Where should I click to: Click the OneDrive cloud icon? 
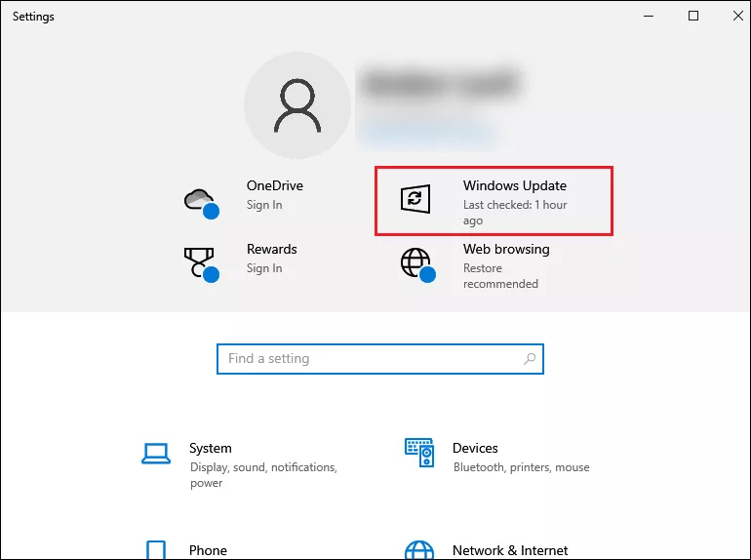click(x=201, y=203)
